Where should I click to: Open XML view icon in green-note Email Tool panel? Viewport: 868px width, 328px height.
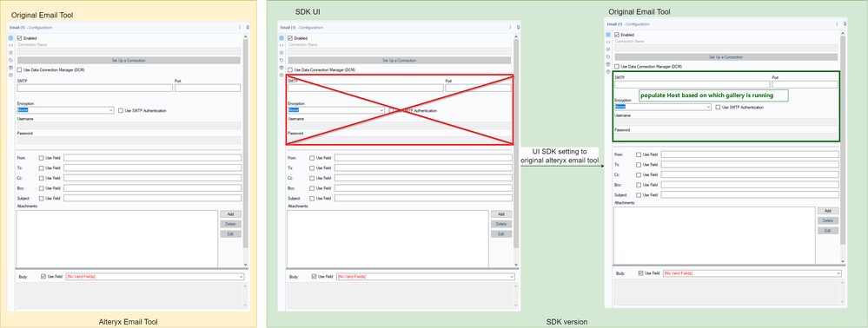[608, 42]
